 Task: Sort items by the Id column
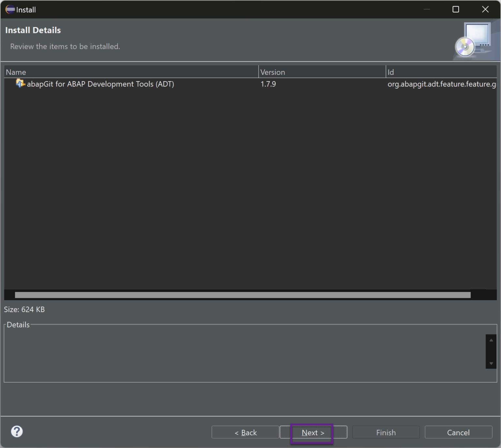tap(440, 72)
